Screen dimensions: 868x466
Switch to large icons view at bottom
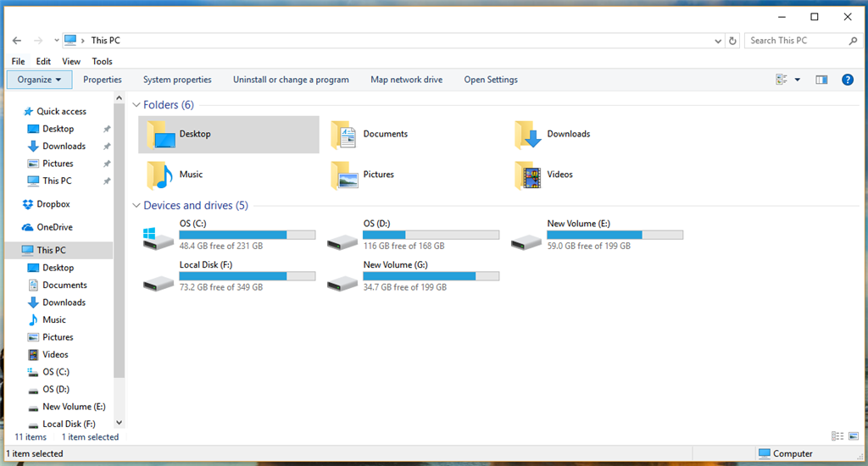tap(853, 436)
